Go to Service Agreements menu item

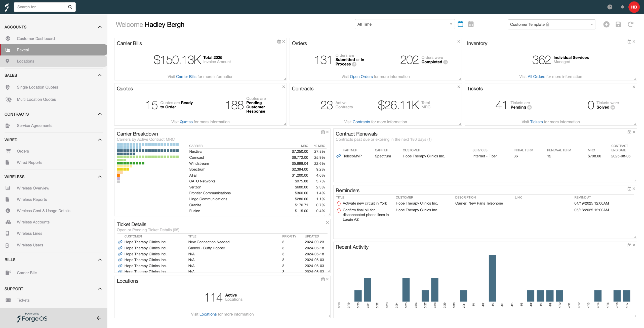34,125
